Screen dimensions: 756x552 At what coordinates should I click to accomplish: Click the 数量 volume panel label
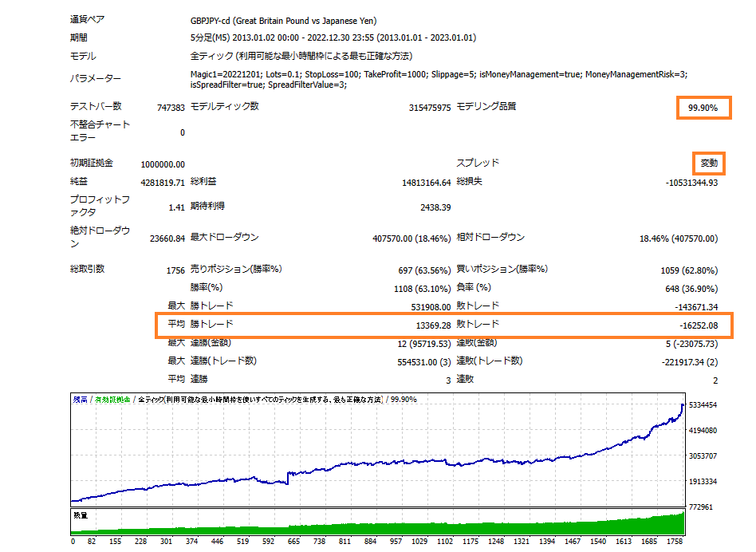(81, 515)
